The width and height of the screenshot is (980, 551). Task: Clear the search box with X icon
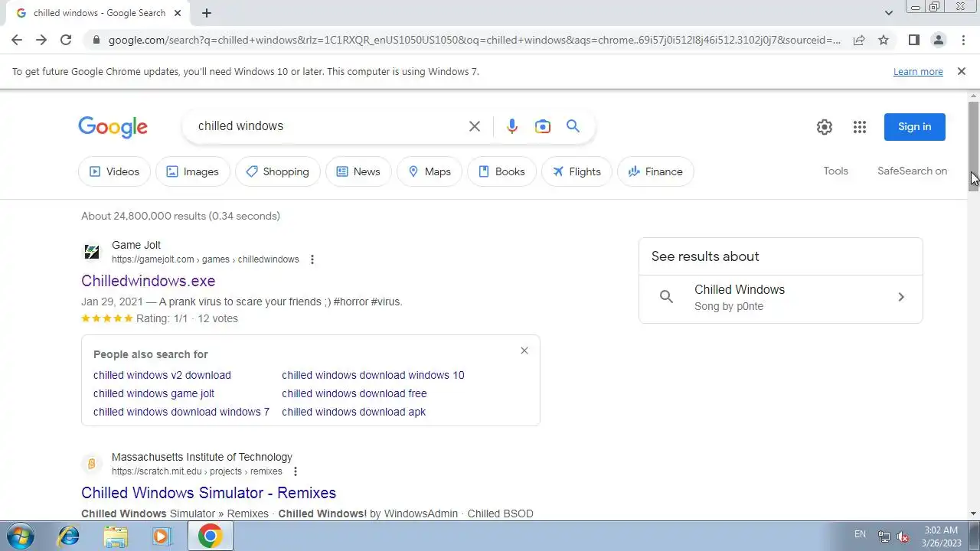click(x=475, y=126)
